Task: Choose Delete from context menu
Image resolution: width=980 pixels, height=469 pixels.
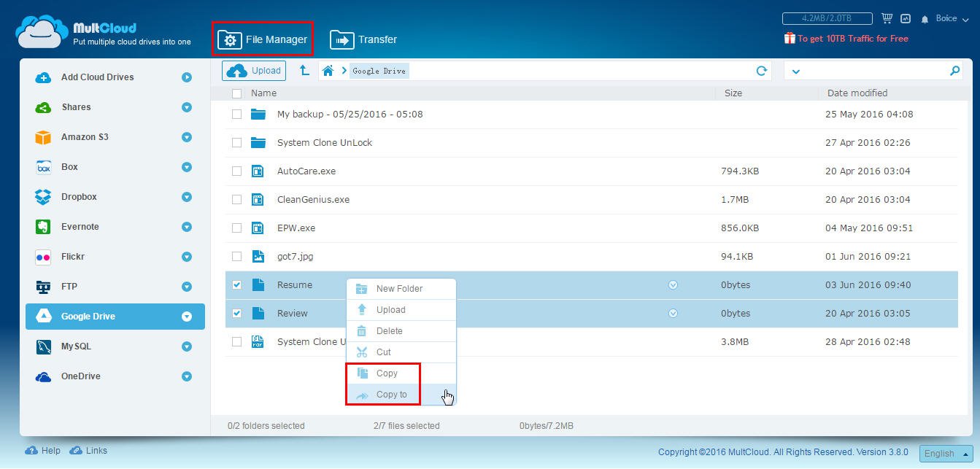Action: click(x=401, y=330)
